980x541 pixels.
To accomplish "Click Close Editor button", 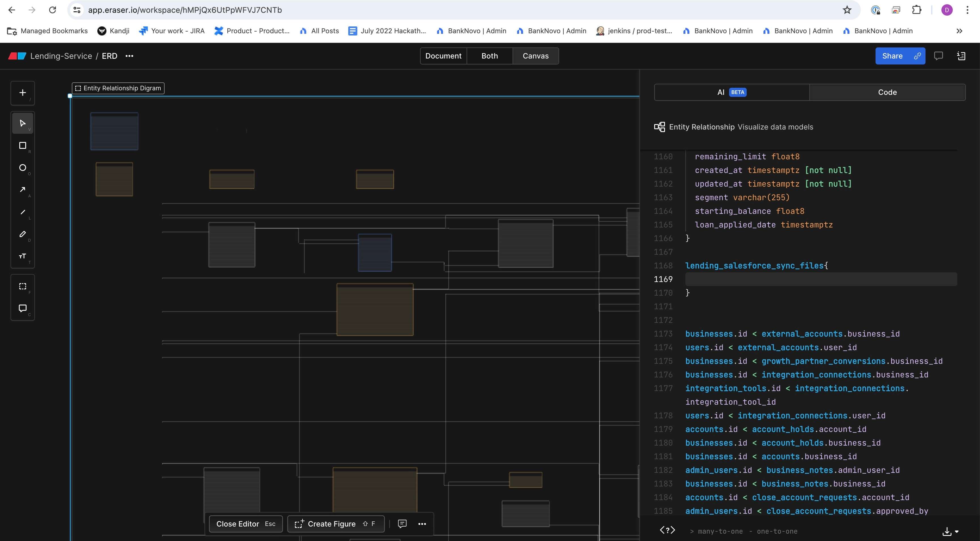I will [246, 524].
